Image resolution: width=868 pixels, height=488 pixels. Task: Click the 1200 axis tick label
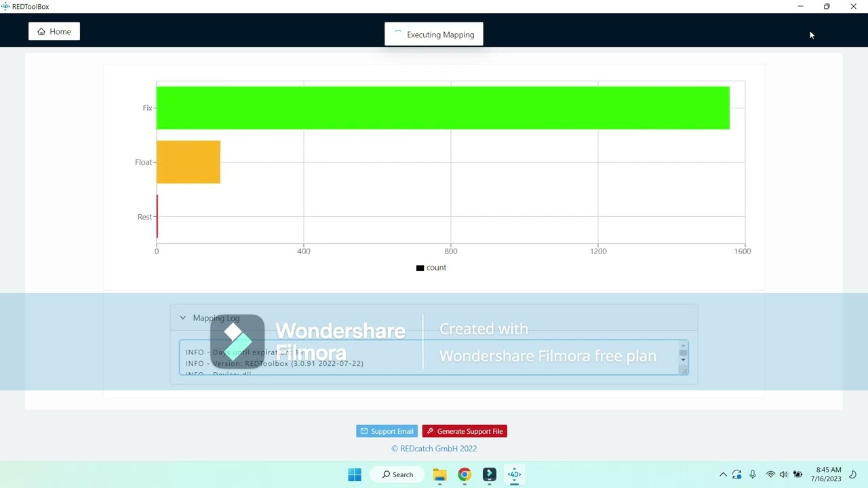pos(598,251)
